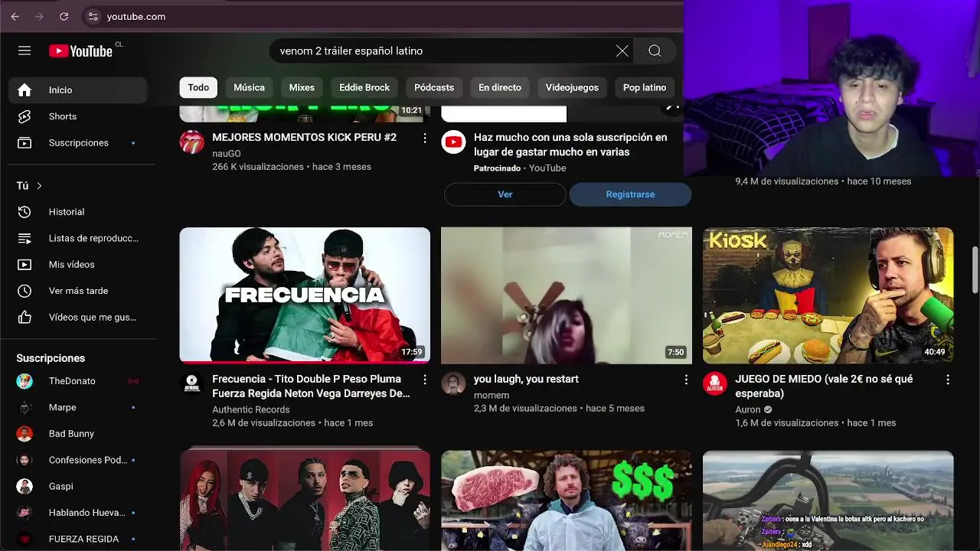Select the Mixes filter chip
Screen dimensions: 980x551
(x=302, y=87)
